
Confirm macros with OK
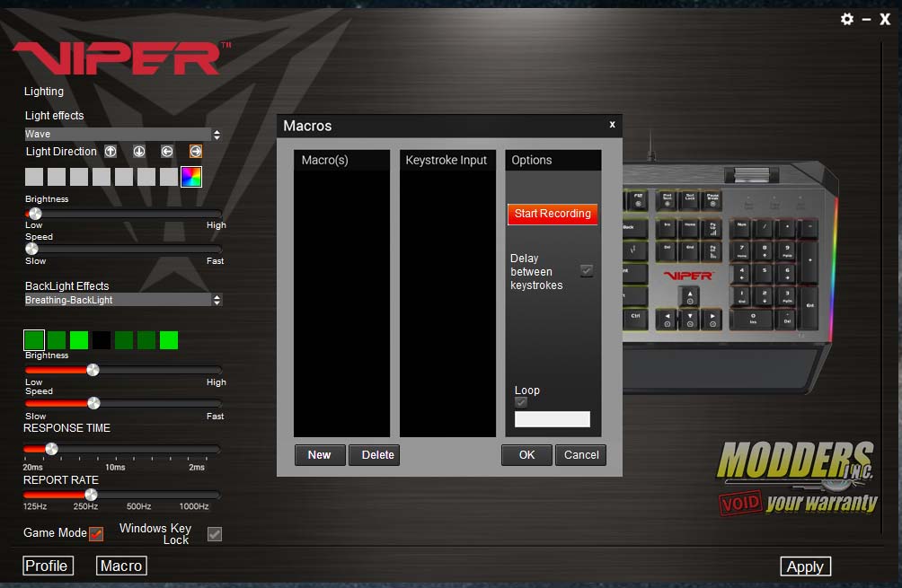tap(526, 455)
